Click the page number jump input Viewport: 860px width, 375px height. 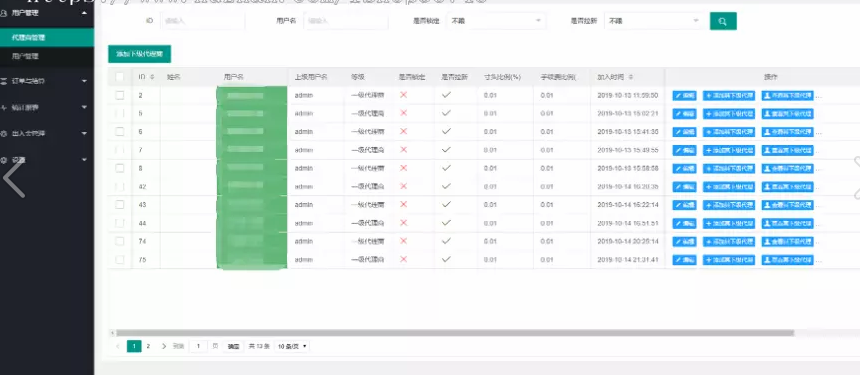199,346
